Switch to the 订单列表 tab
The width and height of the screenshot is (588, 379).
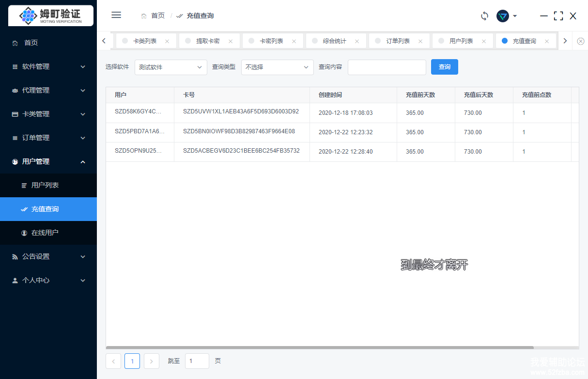398,41
